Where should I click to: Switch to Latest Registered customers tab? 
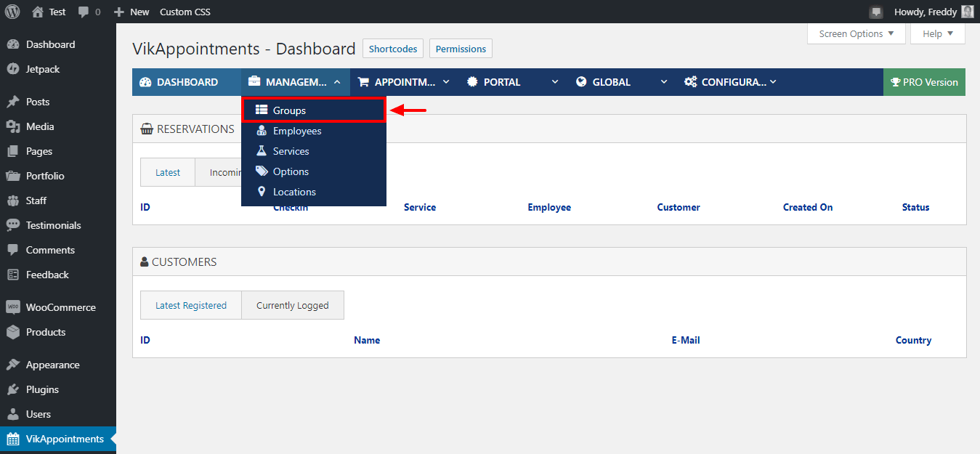pos(191,305)
